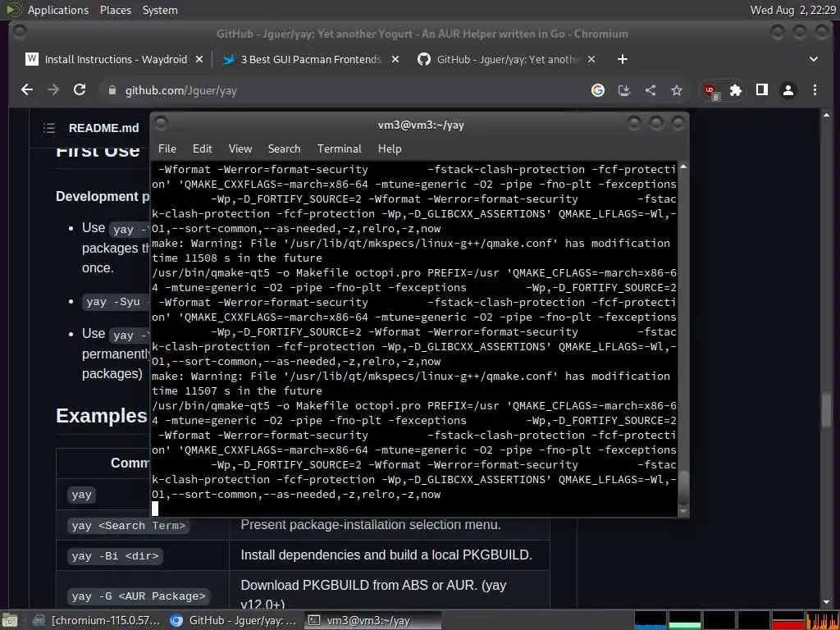Open the terminal Terminal menu
The height and width of the screenshot is (630, 840).
point(339,148)
